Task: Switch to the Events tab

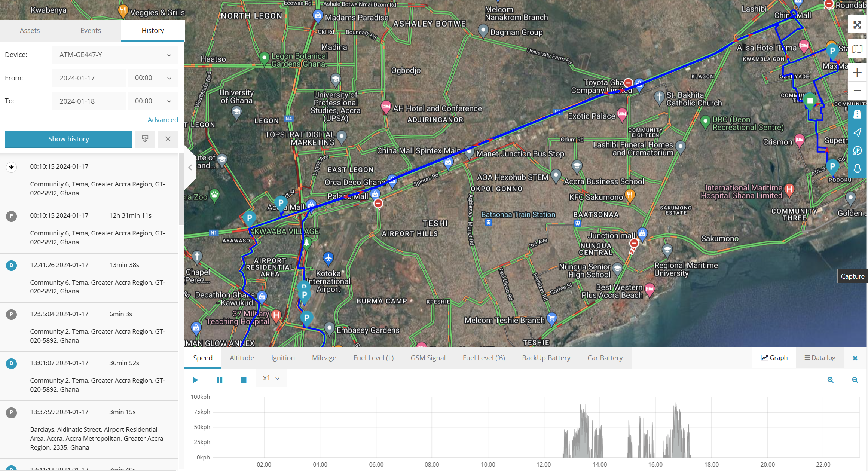Action: (x=91, y=30)
